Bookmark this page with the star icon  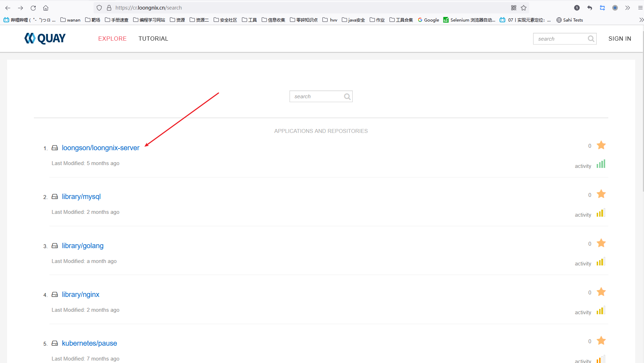click(524, 8)
